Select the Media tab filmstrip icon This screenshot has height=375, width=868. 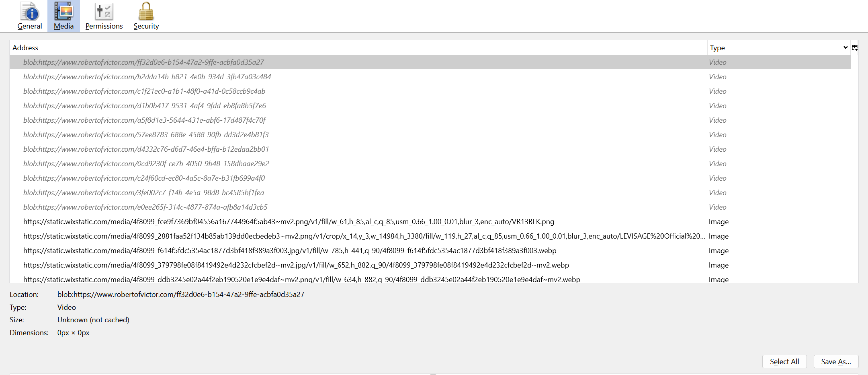pyautogui.click(x=63, y=12)
